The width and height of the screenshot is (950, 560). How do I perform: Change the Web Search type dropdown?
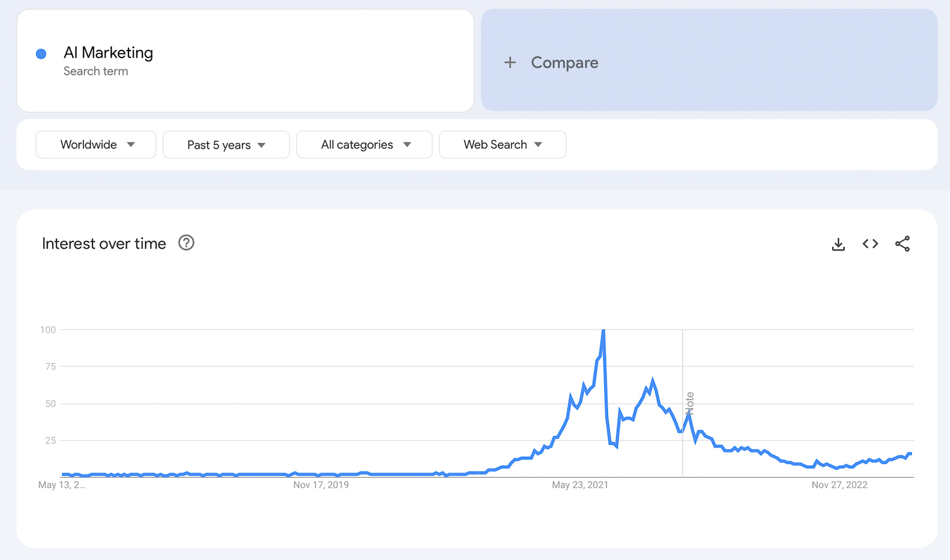tap(502, 145)
